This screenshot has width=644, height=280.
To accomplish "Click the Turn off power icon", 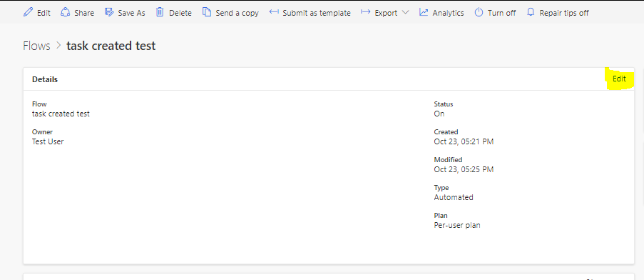I will pyautogui.click(x=479, y=12).
